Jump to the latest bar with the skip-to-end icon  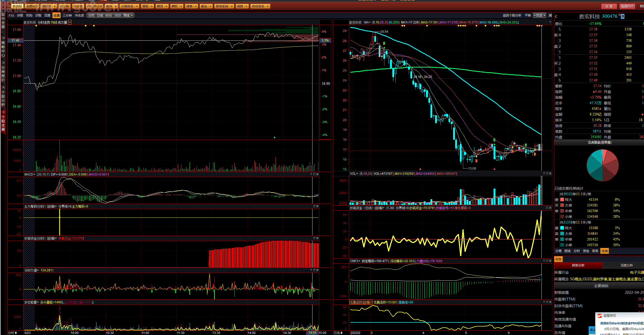tap(550, 15)
